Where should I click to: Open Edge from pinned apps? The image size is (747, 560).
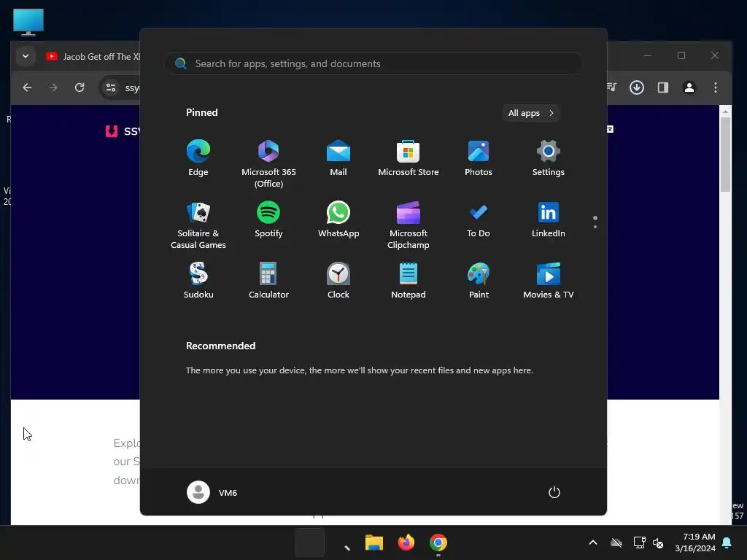[198, 159]
